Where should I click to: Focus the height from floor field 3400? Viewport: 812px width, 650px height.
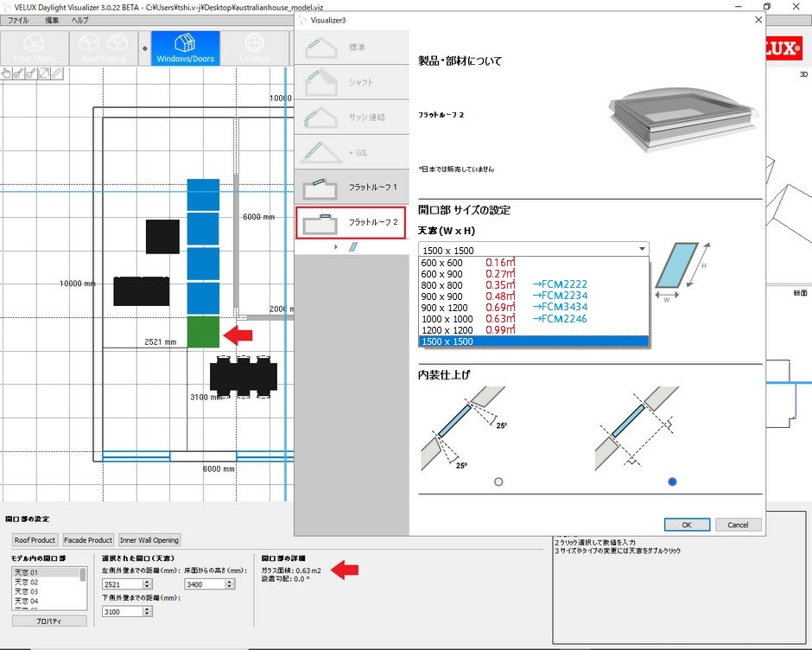tap(205, 584)
